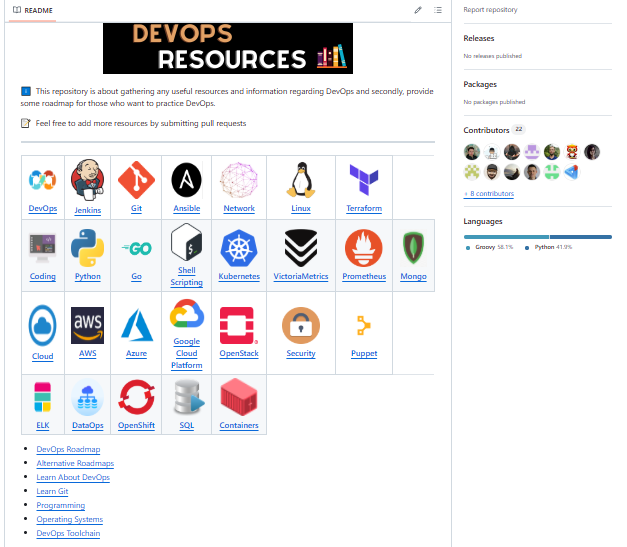
Task: Open the DevOps Resources banner image
Action: coord(228,48)
